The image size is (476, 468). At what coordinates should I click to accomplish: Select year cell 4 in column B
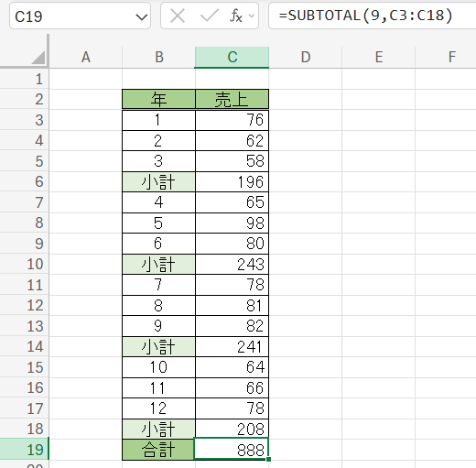(x=158, y=202)
